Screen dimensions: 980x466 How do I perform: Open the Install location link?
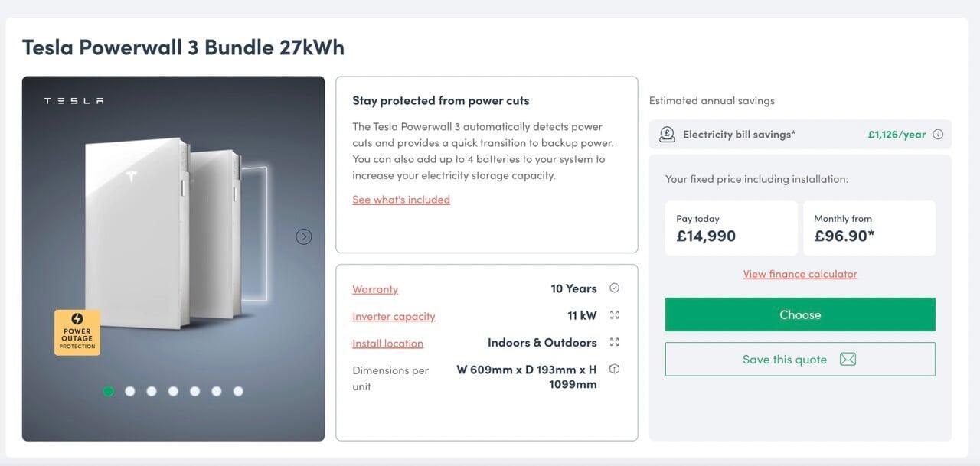point(387,344)
